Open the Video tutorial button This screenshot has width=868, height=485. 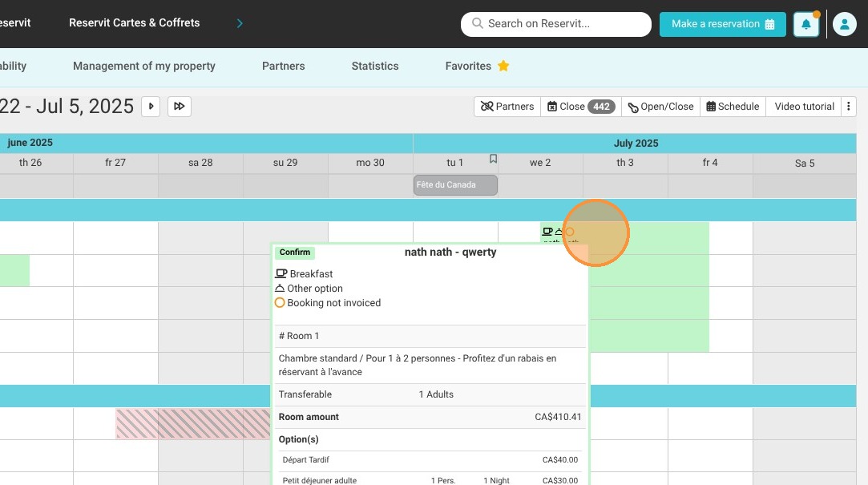804,107
